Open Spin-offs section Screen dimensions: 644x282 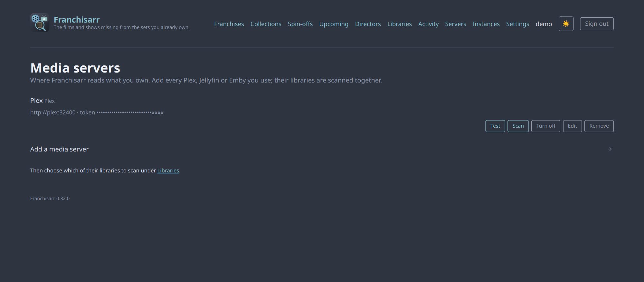[x=300, y=24]
